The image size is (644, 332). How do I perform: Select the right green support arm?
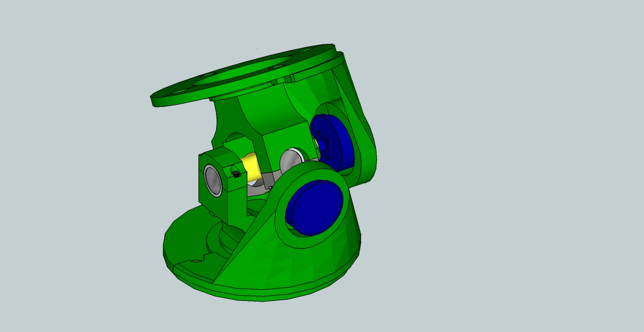363,128
